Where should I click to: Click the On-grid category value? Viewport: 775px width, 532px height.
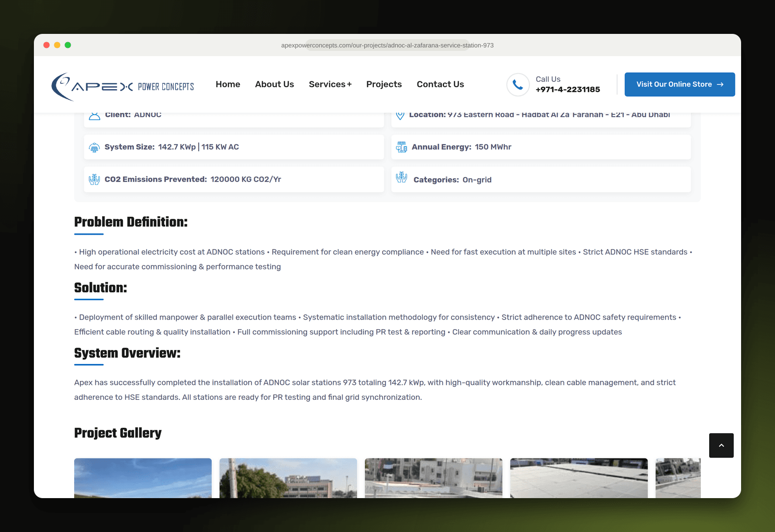point(477,180)
